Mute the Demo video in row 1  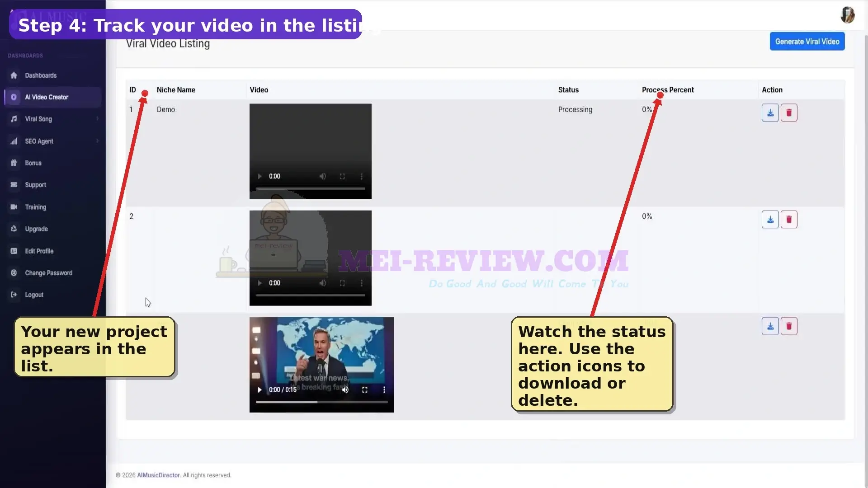pos(323,176)
